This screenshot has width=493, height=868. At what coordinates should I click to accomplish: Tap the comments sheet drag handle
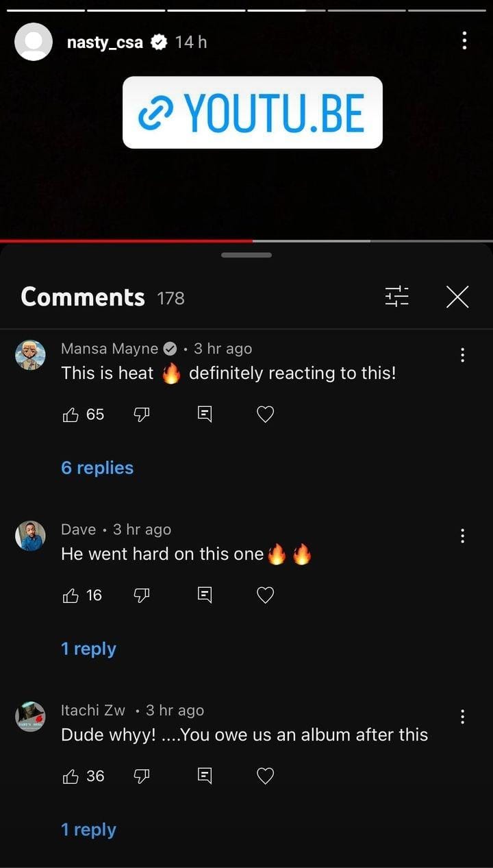coord(246,256)
